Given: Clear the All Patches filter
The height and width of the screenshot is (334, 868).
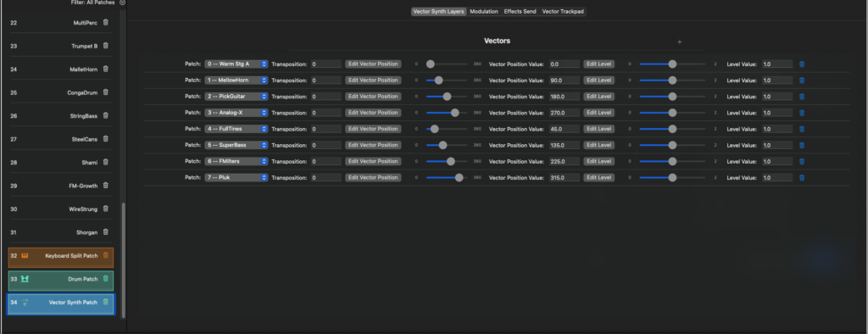Looking at the screenshot, I should 122,3.
